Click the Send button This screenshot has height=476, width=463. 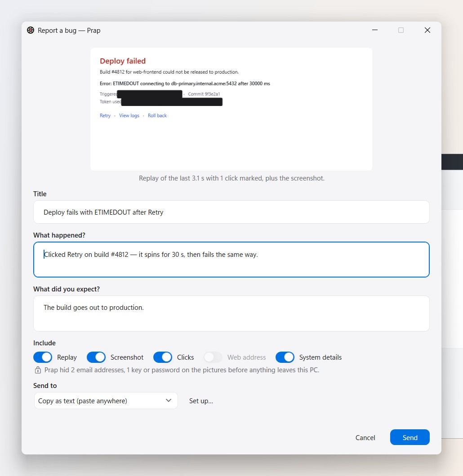point(410,437)
